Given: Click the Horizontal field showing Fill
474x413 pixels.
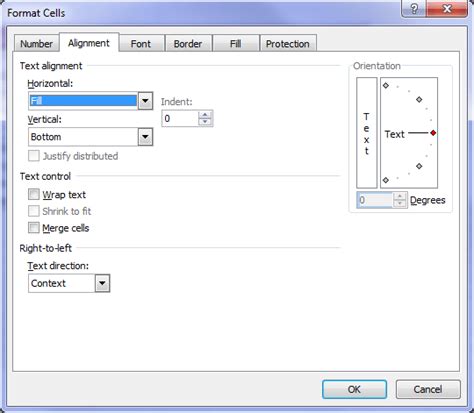Looking at the screenshot, I should coord(83,101).
